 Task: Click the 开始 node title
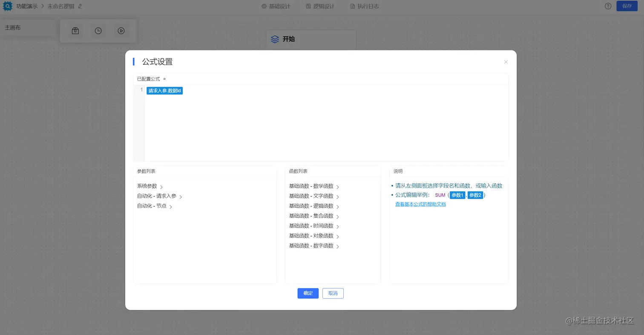[289, 39]
